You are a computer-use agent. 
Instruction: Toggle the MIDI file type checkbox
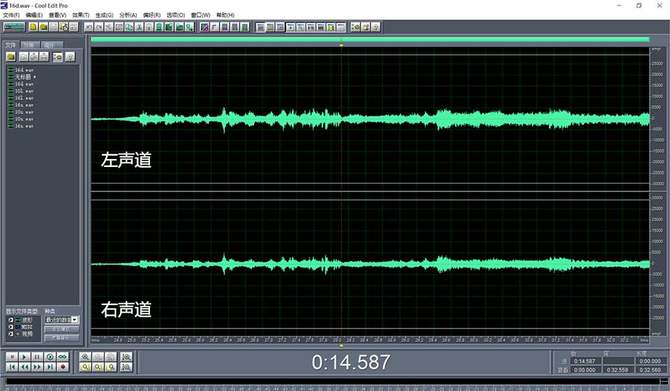11,327
